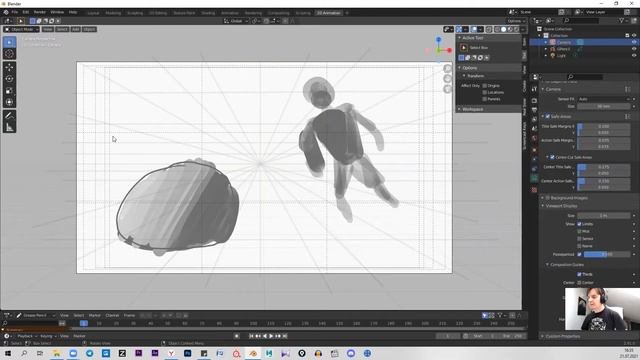Viewport: 640px width, 360px height.
Task: Open Photoshop from the taskbar
Action: 187,353
